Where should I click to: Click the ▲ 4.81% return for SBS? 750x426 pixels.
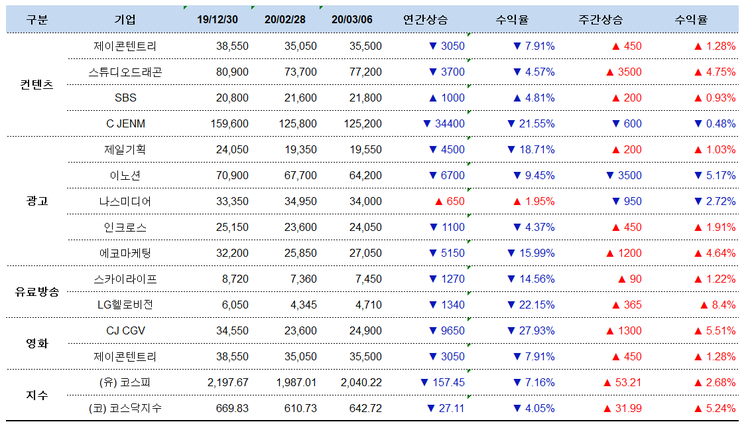coord(534,98)
